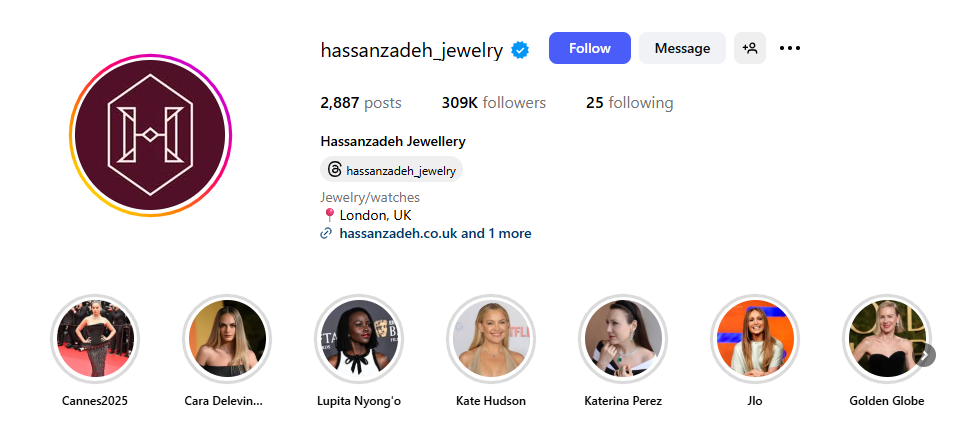The image size is (968, 434).
Task: Open the Cara Delevingne story highlight
Action: [x=227, y=339]
